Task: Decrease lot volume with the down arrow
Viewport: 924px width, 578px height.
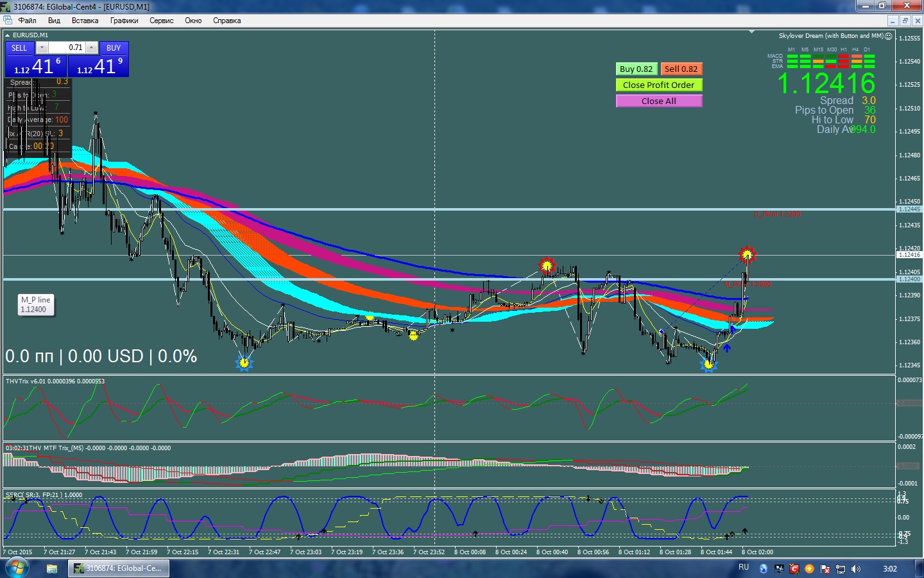Action: tap(42, 48)
